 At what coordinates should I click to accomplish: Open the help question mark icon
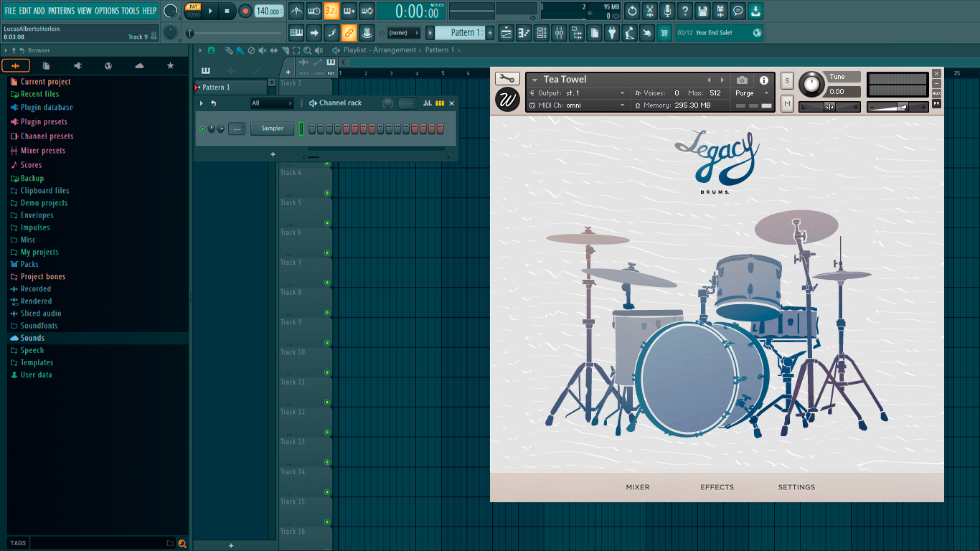pos(685,11)
